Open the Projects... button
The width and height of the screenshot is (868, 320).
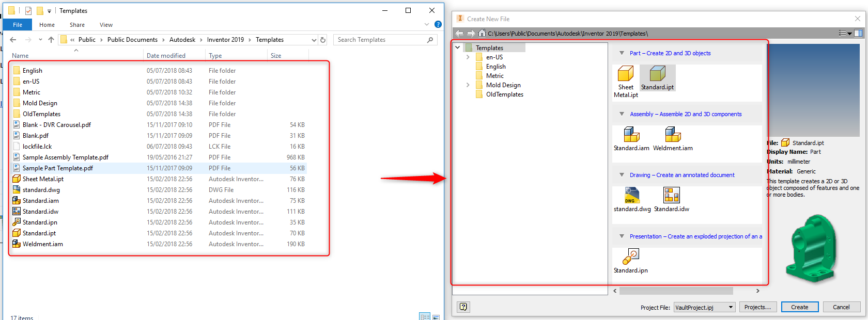(757, 307)
